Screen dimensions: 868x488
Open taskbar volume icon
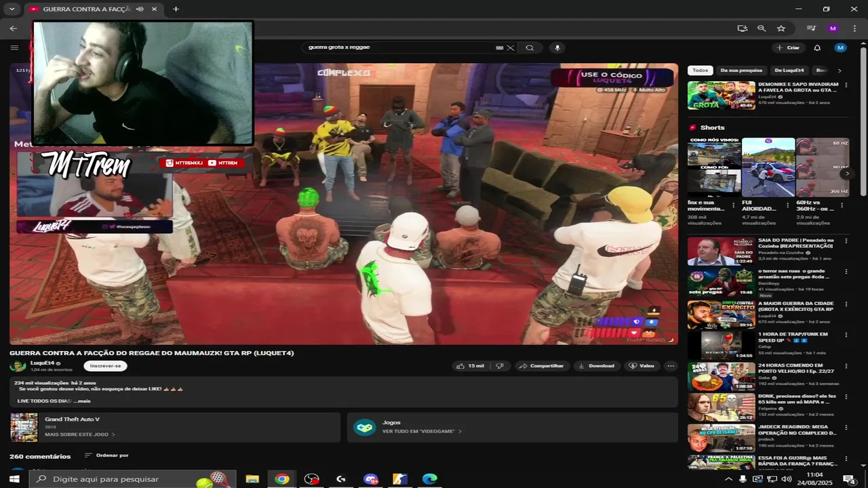pos(787,479)
